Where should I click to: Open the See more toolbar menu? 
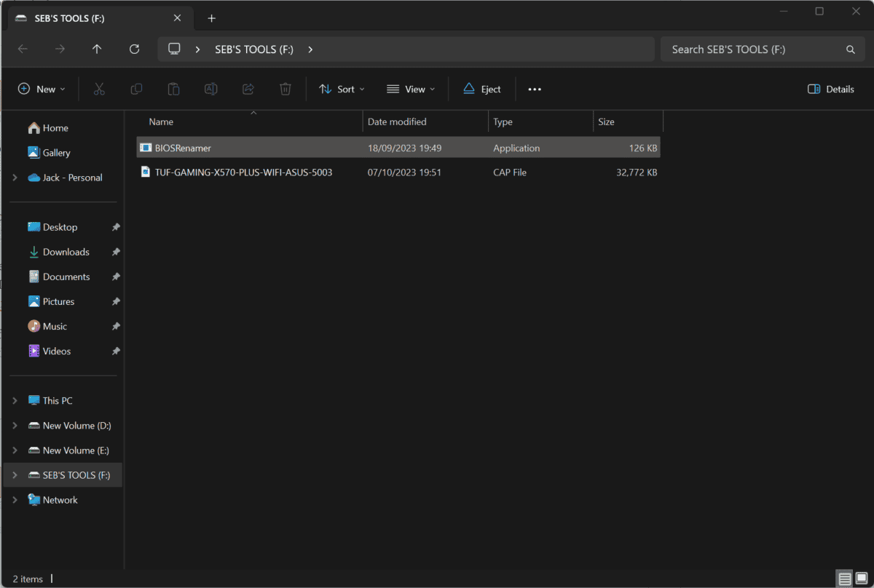(x=534, y=89)
